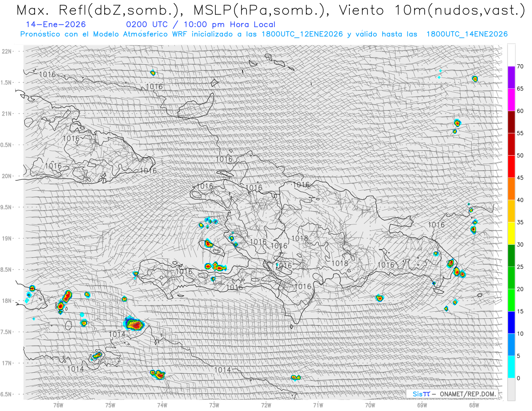This screenshot has height=411, width=532.
Task: Pick the orange 40–45 dBZ swatch
Action: [511, 189]
